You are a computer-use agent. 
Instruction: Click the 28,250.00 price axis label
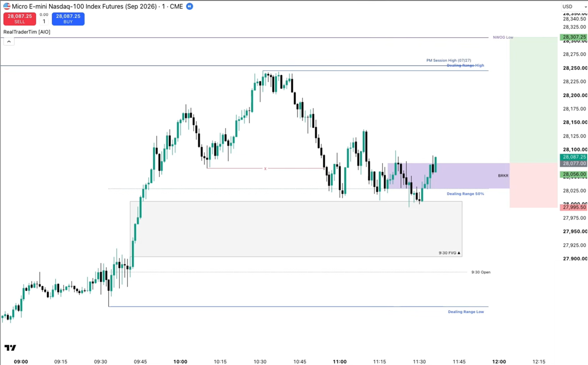575,68
